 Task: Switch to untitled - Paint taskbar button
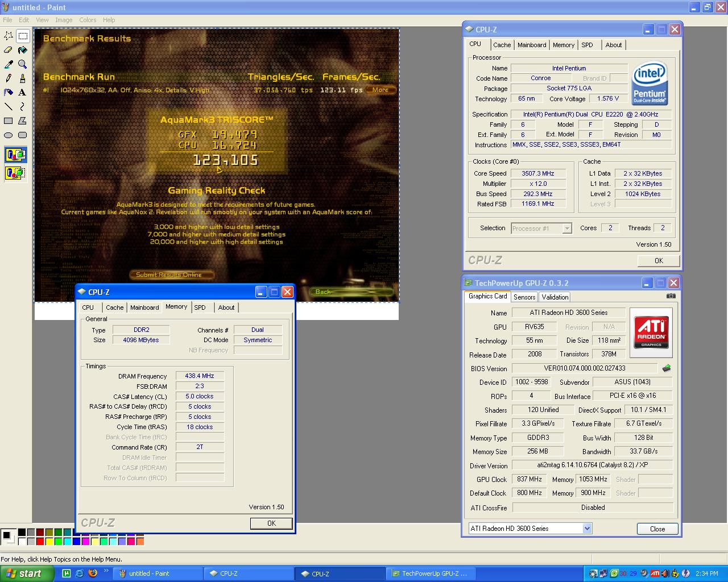click(x=158, y=573)
